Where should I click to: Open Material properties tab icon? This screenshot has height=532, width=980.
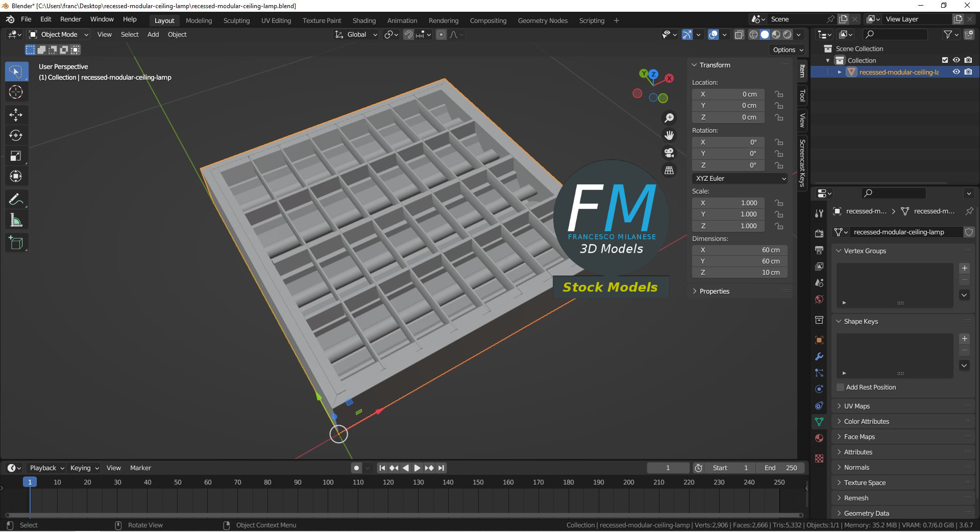pyautogui.click(x=819, y=438)
